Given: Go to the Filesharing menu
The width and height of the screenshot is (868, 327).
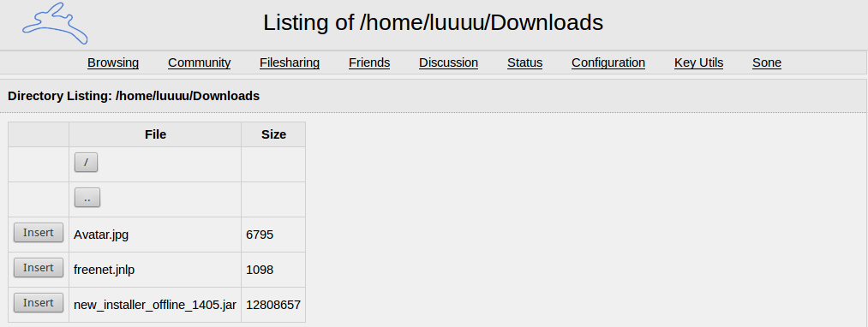Looking at the screenshot, I should click(x=290, y=62).
